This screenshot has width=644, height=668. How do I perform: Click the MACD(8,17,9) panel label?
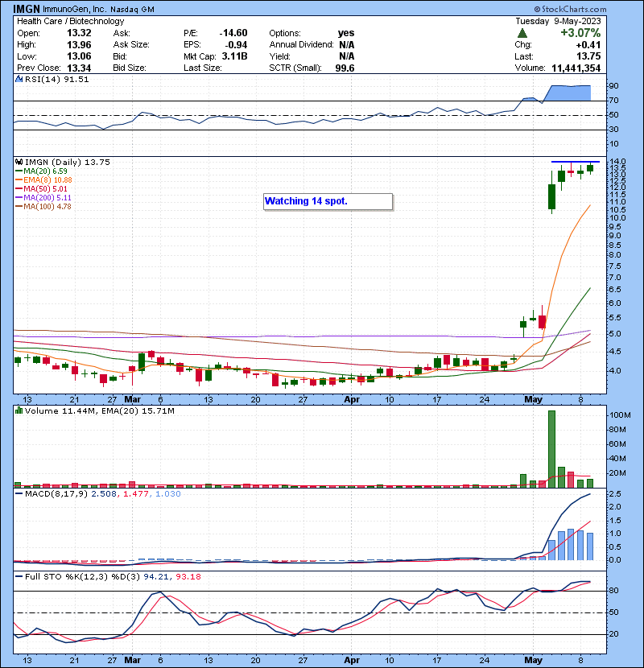[56, 494]
